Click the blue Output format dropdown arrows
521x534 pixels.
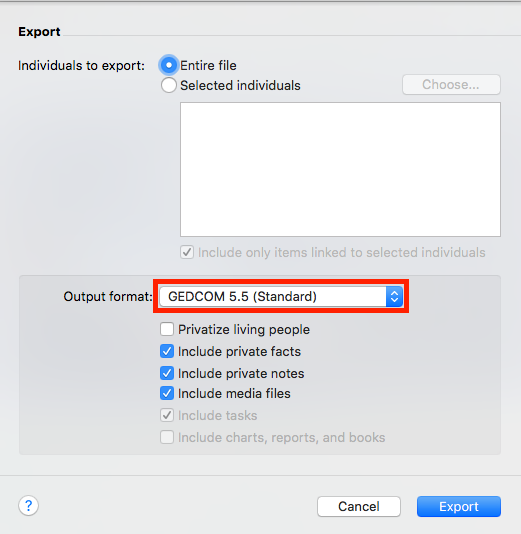(394, 297)
